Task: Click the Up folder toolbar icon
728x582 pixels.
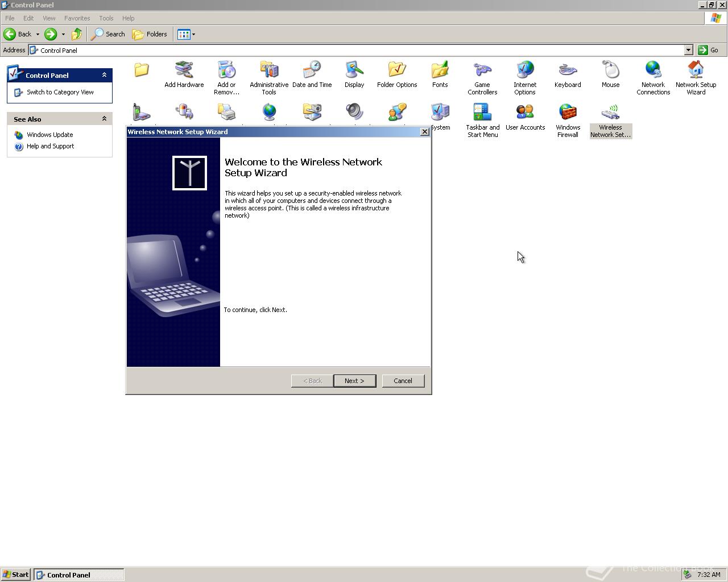Action: click(x=77, y=34)
